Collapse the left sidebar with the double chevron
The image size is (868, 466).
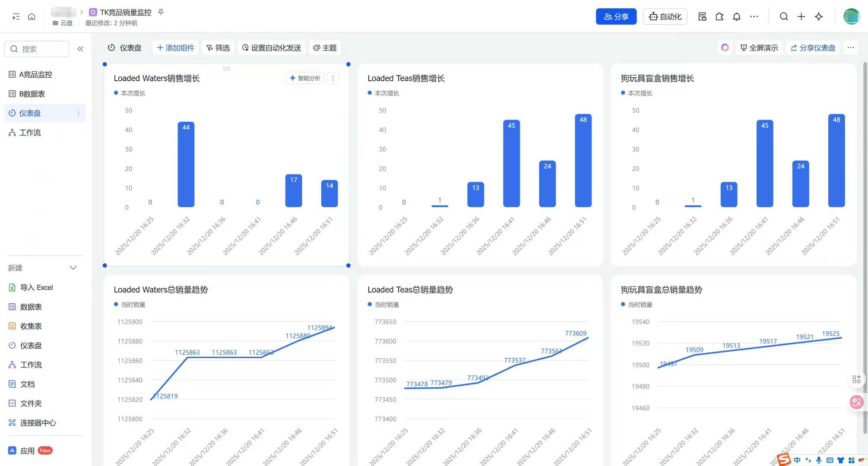point(80,49)
